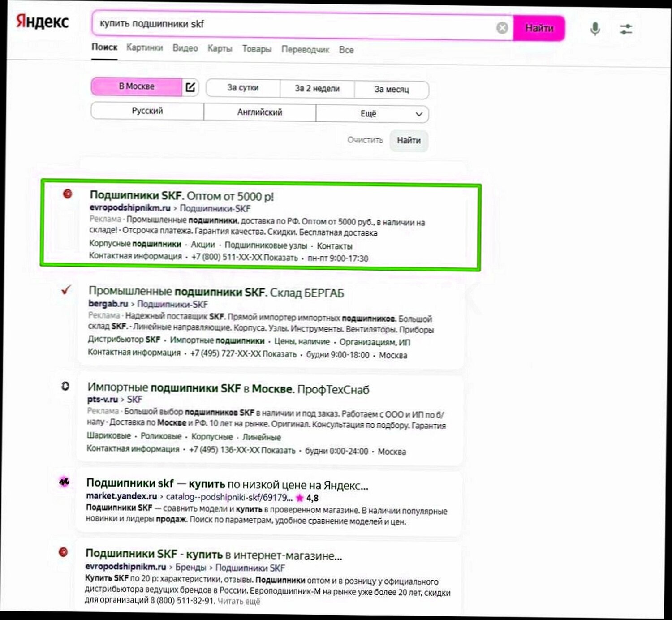This screenshot has width=672, height=620.
Task: Open the Роликовые sitelink
Action: [x=161, y=436]
